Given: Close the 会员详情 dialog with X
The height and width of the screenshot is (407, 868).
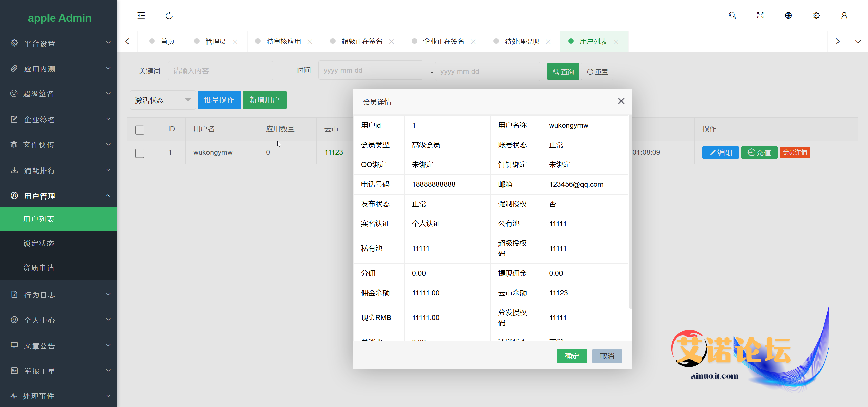Looking at the screenshot, I should coord(621,101).
